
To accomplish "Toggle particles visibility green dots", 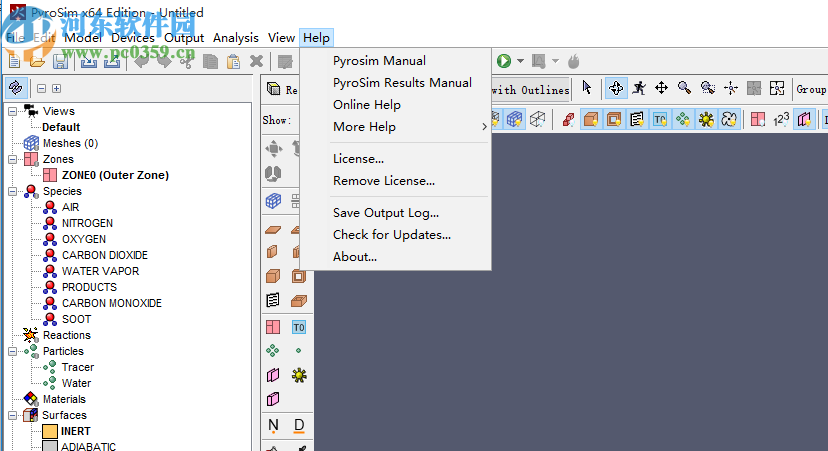I will 683,119.
